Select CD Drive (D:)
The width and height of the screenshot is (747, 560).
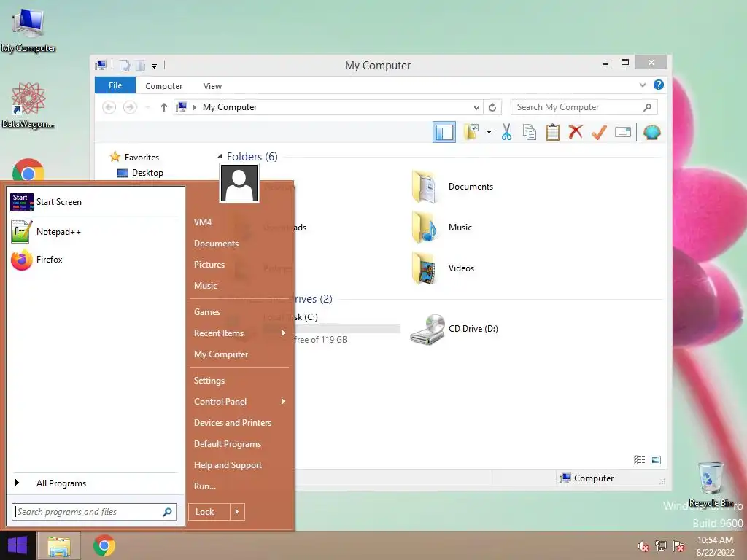454,329
